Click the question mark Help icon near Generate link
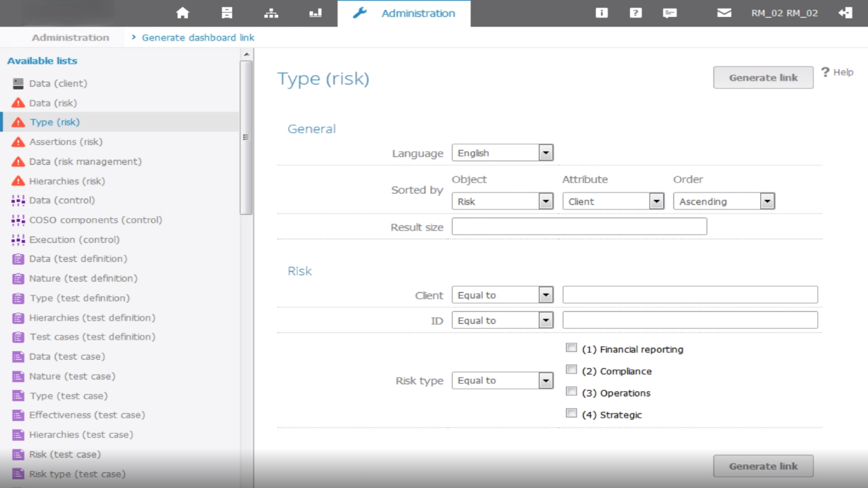868x488 pixels. tap(825, 72)
